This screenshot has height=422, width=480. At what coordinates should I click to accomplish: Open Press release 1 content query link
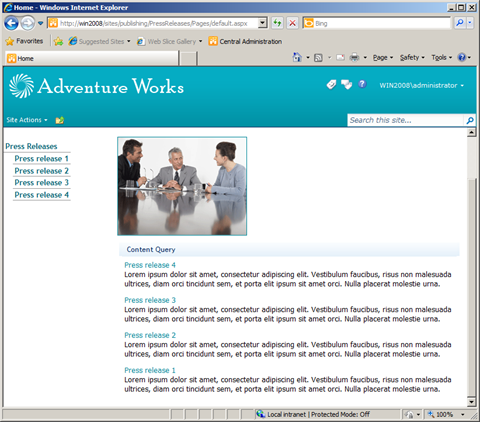click(150, 370)
